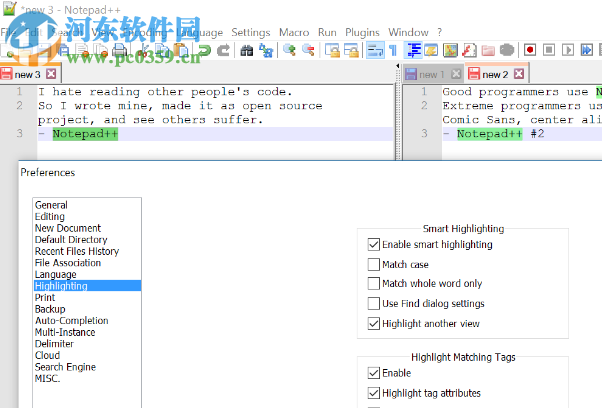The height and width of the screenshot is (408, 602).
Task: Click the monitoring (tail) toolbar icon
Action: coord(507,50)
